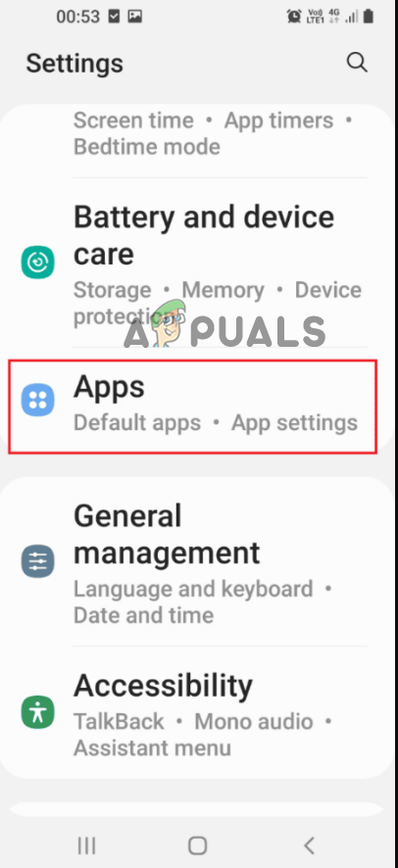Tap the blue Apps icon
The image size is (398, 868).
[37, 399]
